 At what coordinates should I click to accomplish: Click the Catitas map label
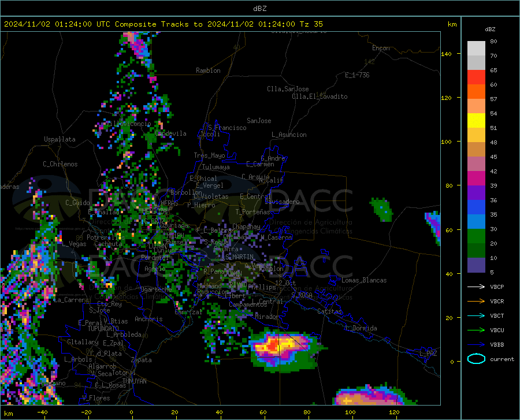pyautogui.click(x=330, y=311)
